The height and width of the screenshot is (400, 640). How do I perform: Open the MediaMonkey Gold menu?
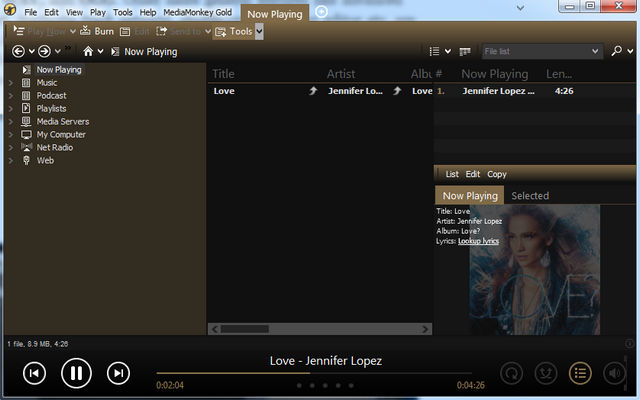click(x=198, y=12)
